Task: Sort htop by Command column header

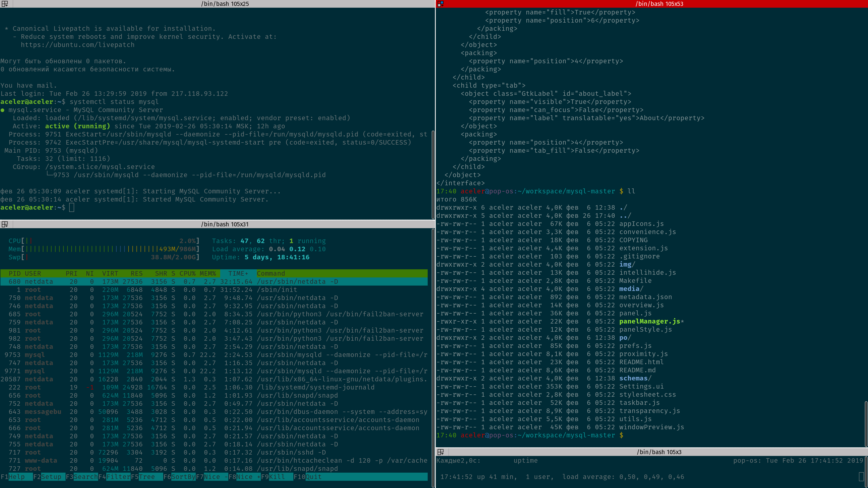Action: coord(271,273)
